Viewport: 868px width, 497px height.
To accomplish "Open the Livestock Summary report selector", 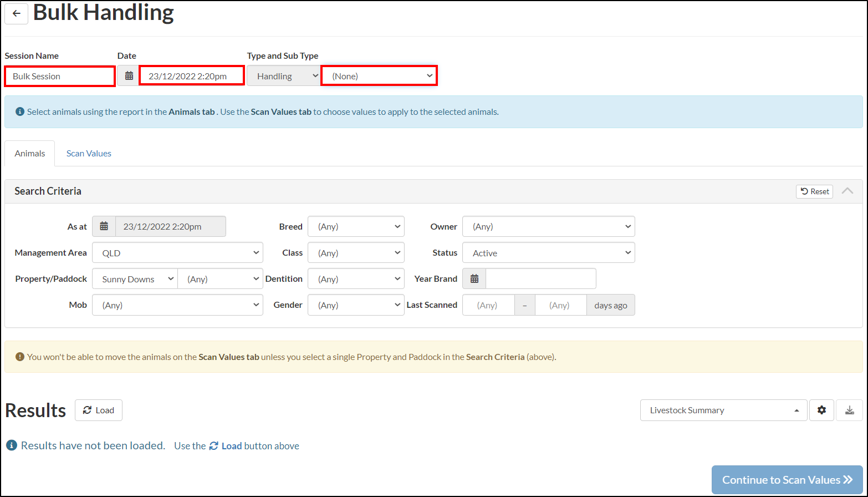I will (x=723, y=410).
